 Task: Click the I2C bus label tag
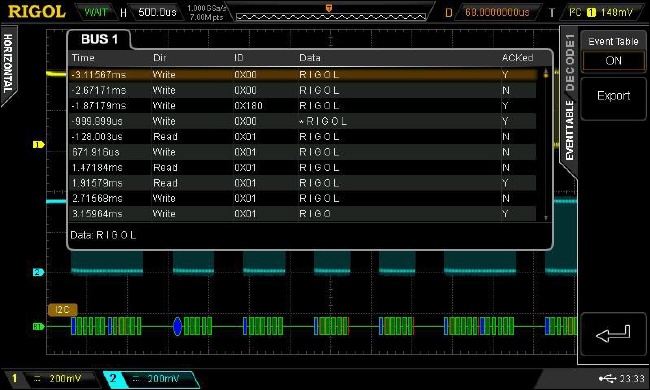coord(62,310)
